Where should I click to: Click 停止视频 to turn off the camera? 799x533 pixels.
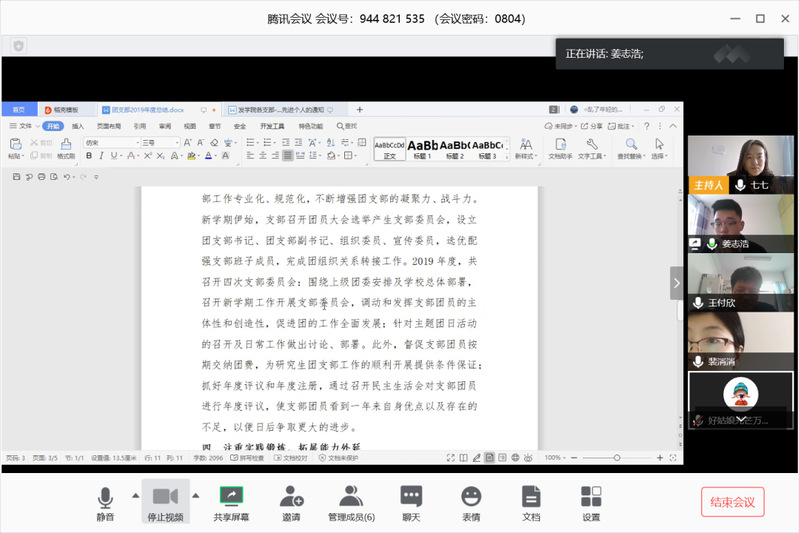coord(165,503)
